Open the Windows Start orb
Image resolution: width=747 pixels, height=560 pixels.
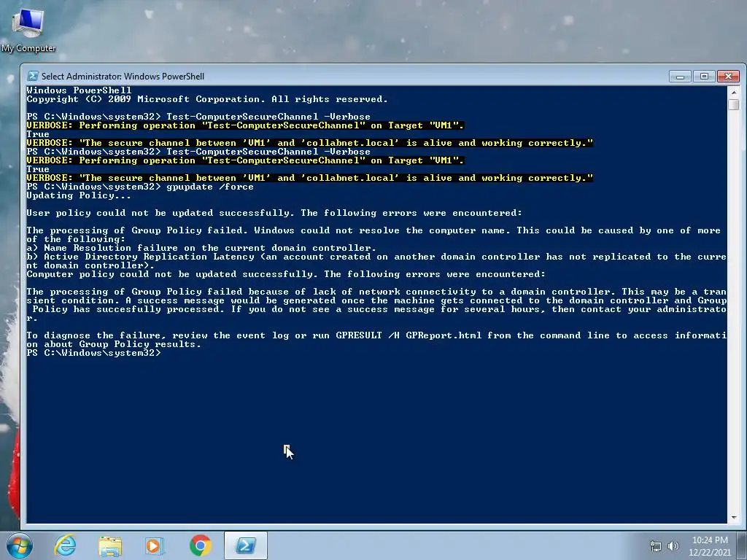coord(20,545)
